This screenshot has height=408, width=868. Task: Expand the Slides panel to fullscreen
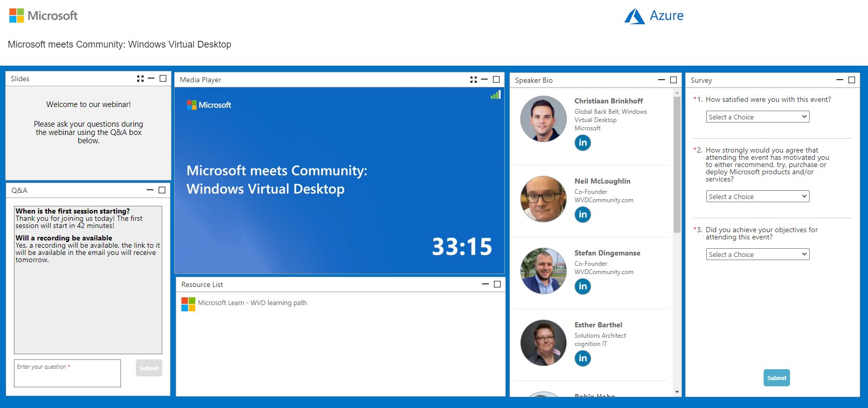[140, 79]
